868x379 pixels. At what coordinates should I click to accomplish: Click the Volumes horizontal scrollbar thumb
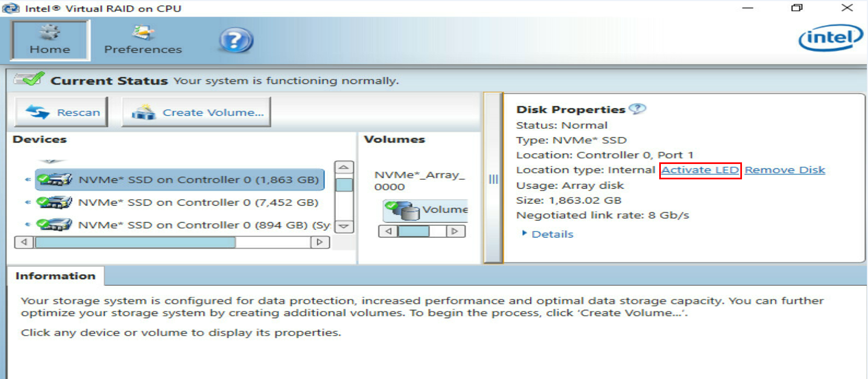(x=414, y=231)
